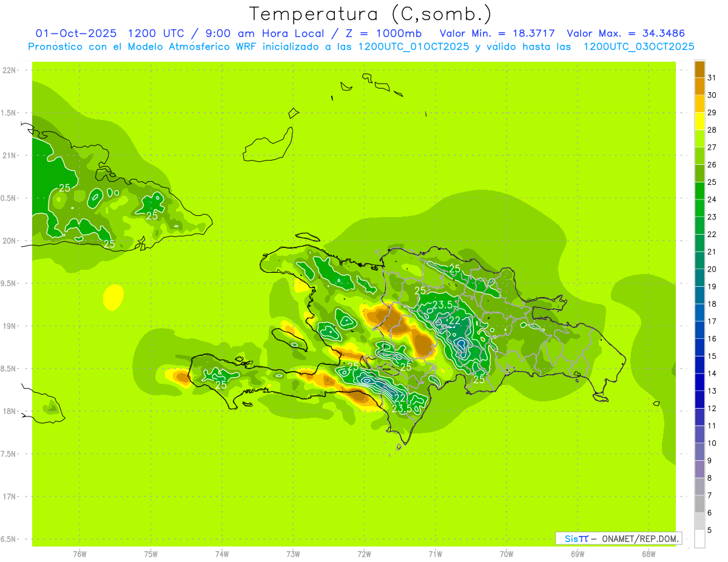
Task: Select the top dark-orange legend swatch above 31
Action: pos(699,69)
